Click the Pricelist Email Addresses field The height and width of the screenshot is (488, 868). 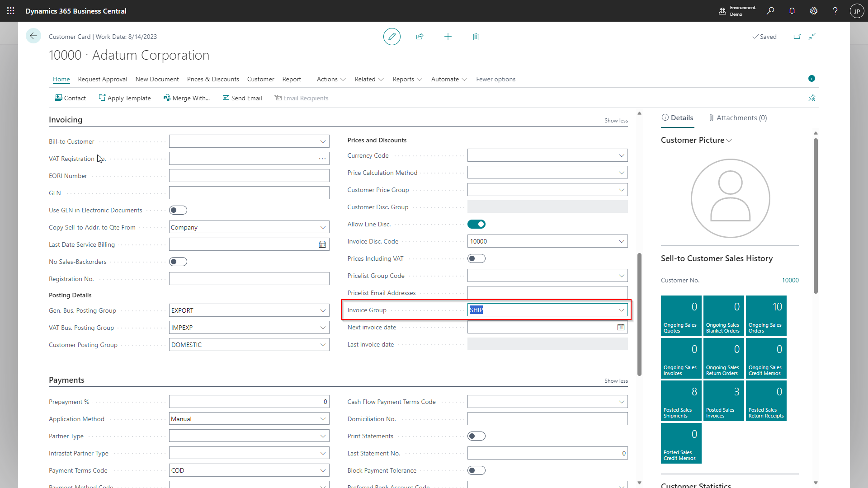pyautogui.click(x=547, y=293)
